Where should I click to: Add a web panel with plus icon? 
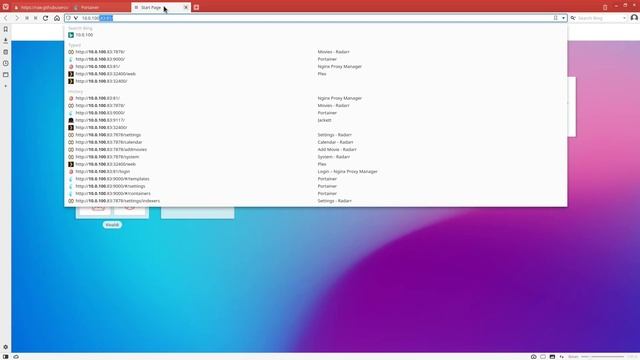coord(6,86)
